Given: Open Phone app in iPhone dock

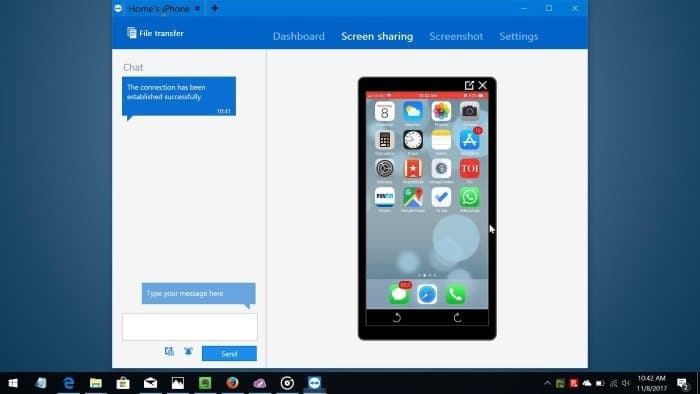Looking at the screenshot, I should (455, 294).
